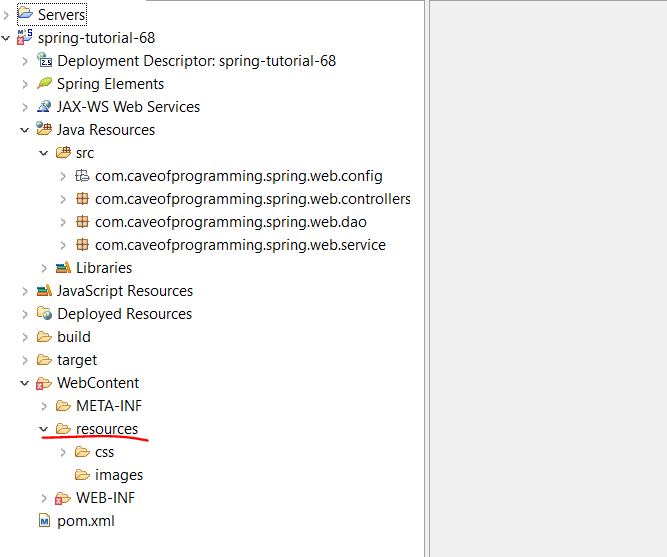This screenshot has width=667, height=557.
Task: Click the Libraries books icon
Action: [x=63, y=267]
